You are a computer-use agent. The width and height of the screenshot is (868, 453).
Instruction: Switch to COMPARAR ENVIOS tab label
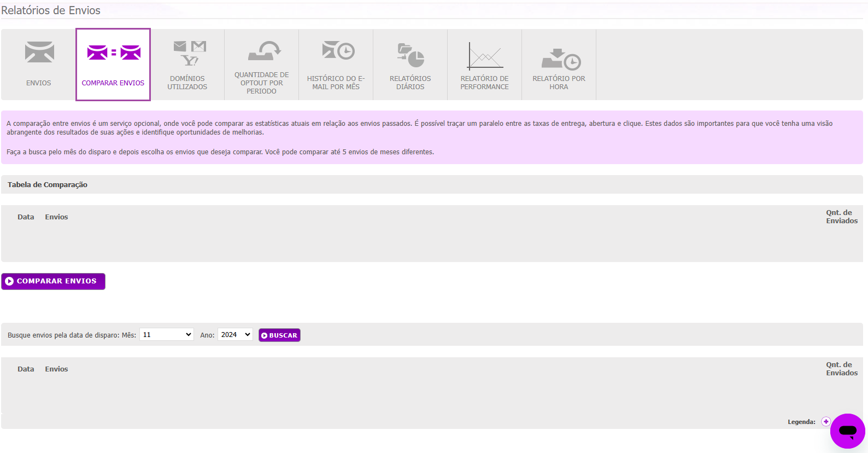pyautogui.click(x=113, y=83)
